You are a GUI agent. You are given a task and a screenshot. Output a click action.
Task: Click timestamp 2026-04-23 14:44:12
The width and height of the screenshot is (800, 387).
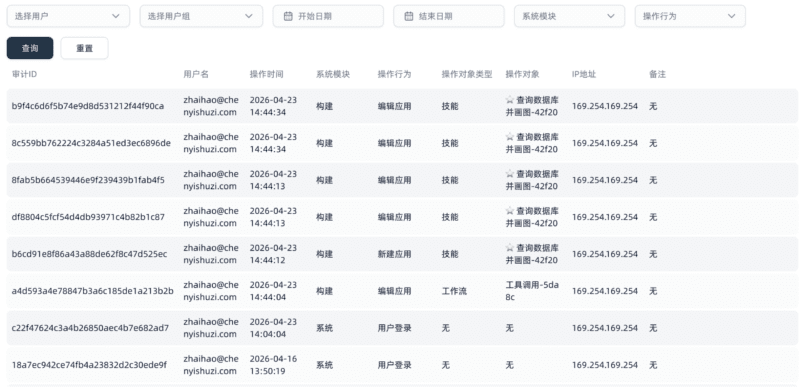click(x=273, y=254)
